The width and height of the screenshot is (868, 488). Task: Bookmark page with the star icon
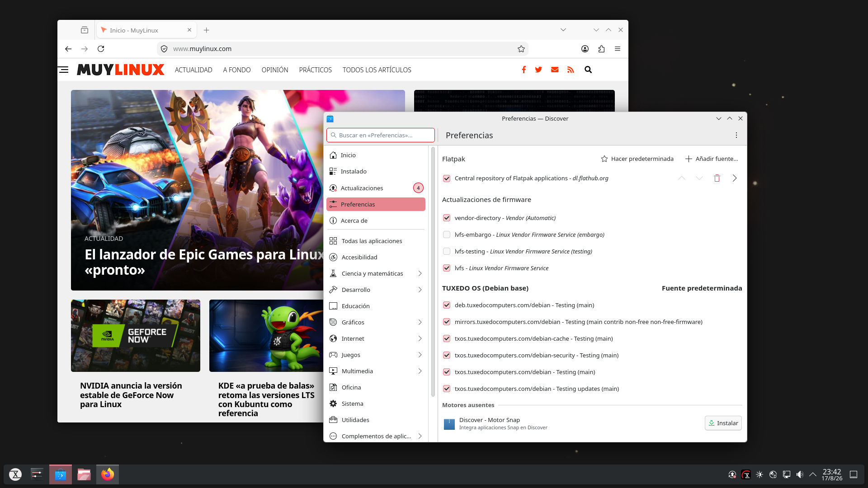(521, 49)
